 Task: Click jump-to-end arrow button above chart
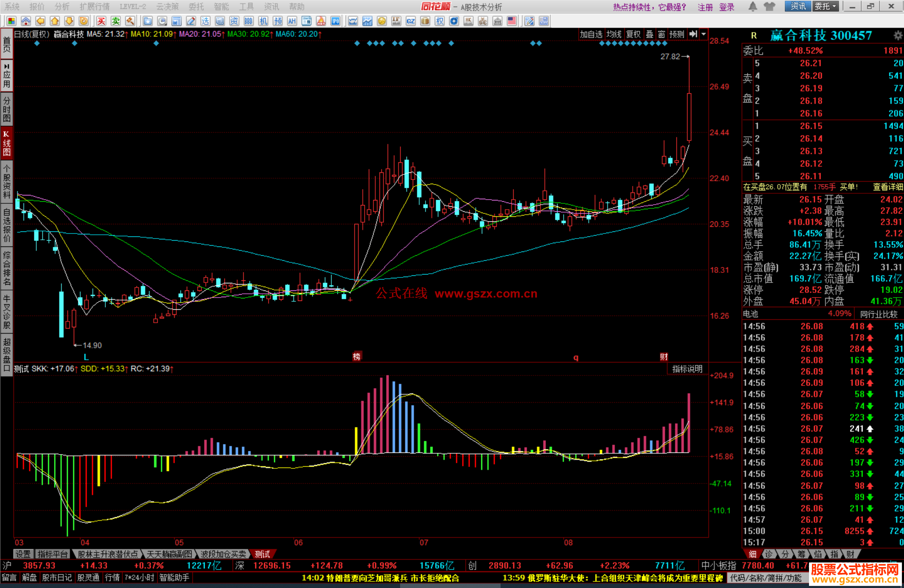pos(693,34)
